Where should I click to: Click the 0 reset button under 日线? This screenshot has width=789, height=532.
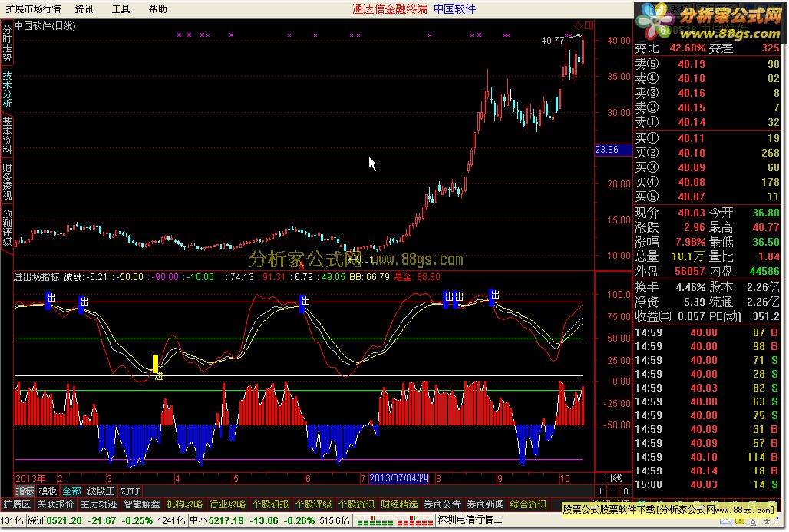point(625,491)
